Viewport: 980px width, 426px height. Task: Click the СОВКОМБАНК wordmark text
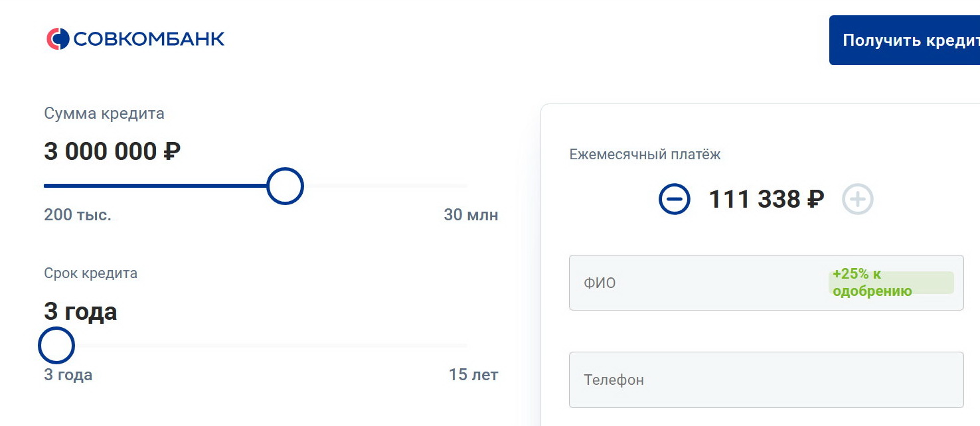149,39
